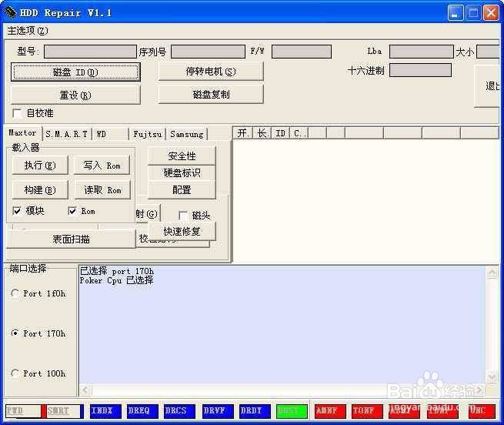Screen dimensions: 504x425
Task: Click the blue INDX status indicator
Action: (105, 411)
